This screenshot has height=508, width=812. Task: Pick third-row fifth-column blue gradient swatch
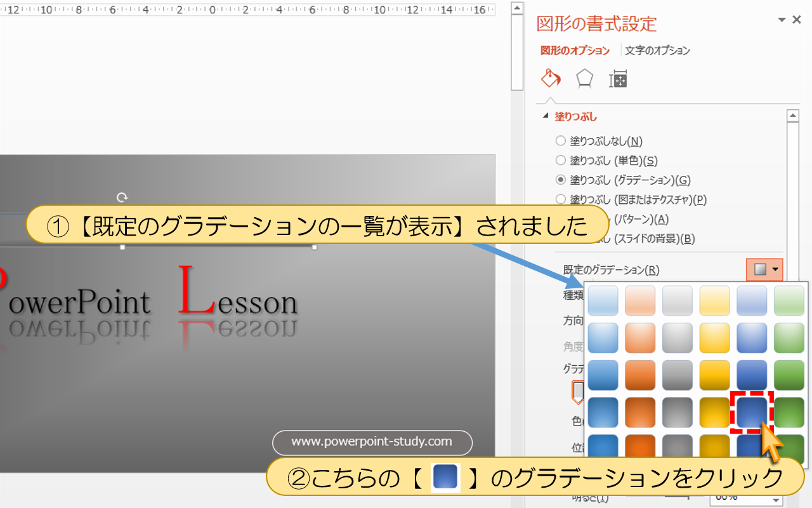752,375
